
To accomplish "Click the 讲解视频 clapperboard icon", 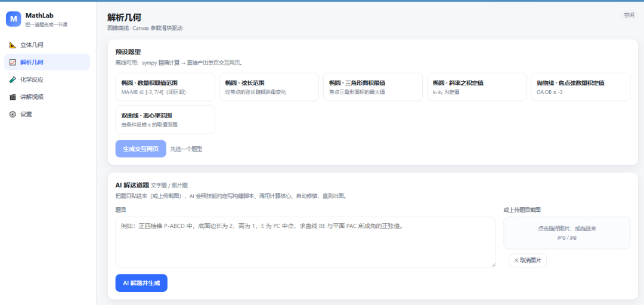I will click(13, 97).
